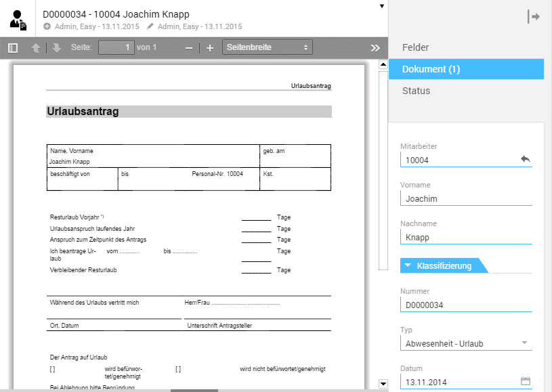Open the header dropdown arrow
The width and height of the screenshot is (552, 392).
tap(381, 6)
